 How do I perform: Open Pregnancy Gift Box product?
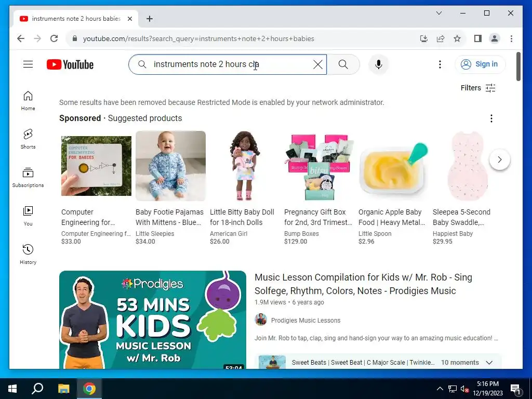tap(318, 217)
